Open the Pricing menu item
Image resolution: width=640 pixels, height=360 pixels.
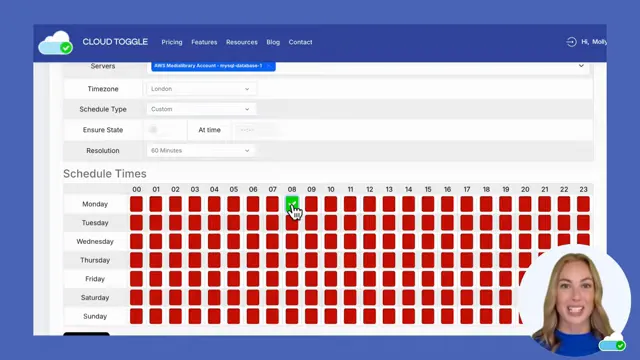pyautogui.click(x=172, y=42)
